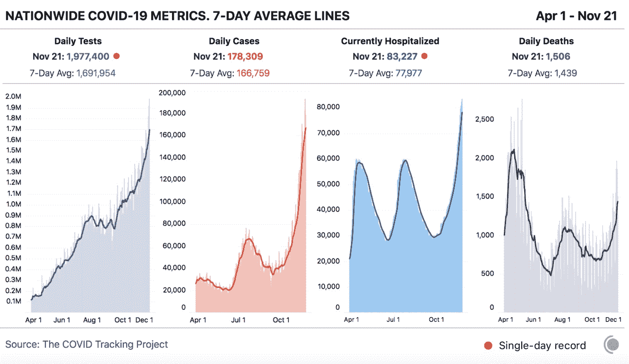Click the Single-day record legend label
629x364 pixels.
coord(542,346)
